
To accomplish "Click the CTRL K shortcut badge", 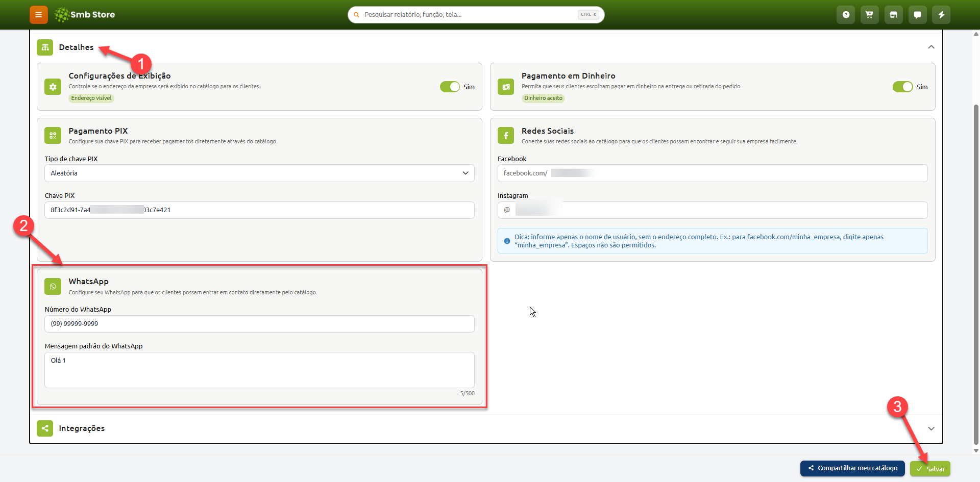I will (x=589, y=15).
